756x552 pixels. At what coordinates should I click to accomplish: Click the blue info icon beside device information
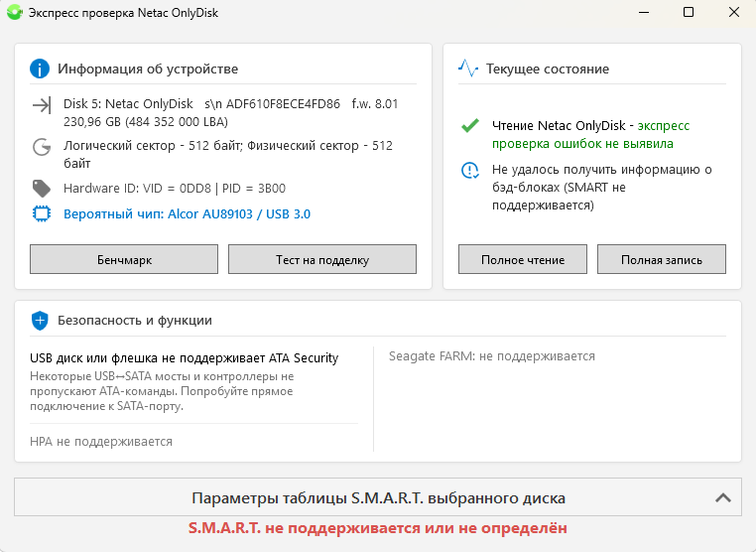(x=40, y=69)
